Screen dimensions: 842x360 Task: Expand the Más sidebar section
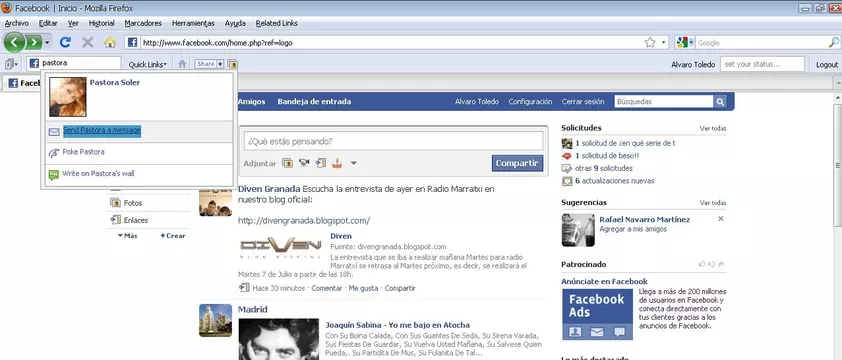(127, 236)
